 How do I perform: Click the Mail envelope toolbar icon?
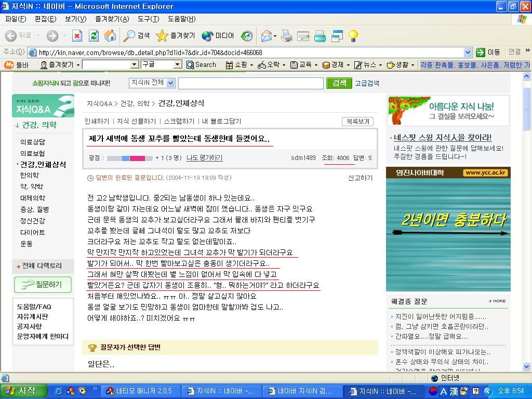267,36
